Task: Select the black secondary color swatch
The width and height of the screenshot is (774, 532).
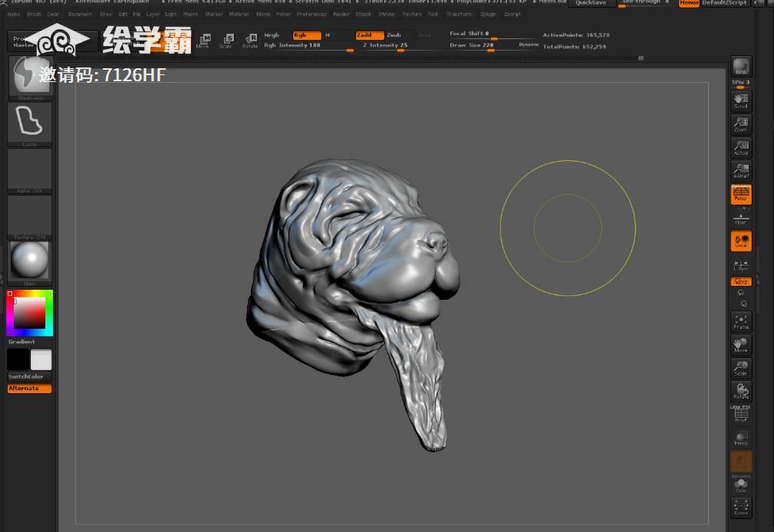Action: click(x=18, y=360)
